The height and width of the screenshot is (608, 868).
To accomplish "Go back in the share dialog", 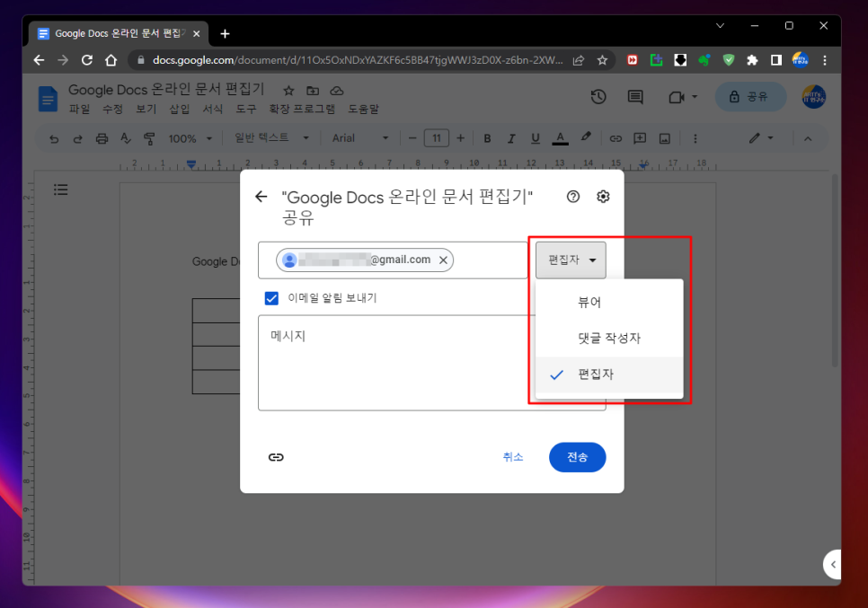I will click(261, 197).
